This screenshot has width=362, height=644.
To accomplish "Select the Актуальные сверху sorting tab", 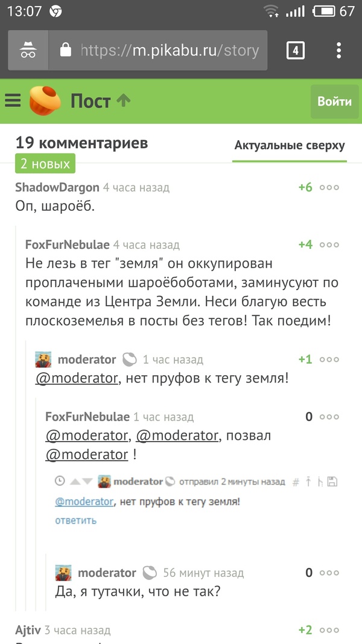I will [x=290, y=146].
